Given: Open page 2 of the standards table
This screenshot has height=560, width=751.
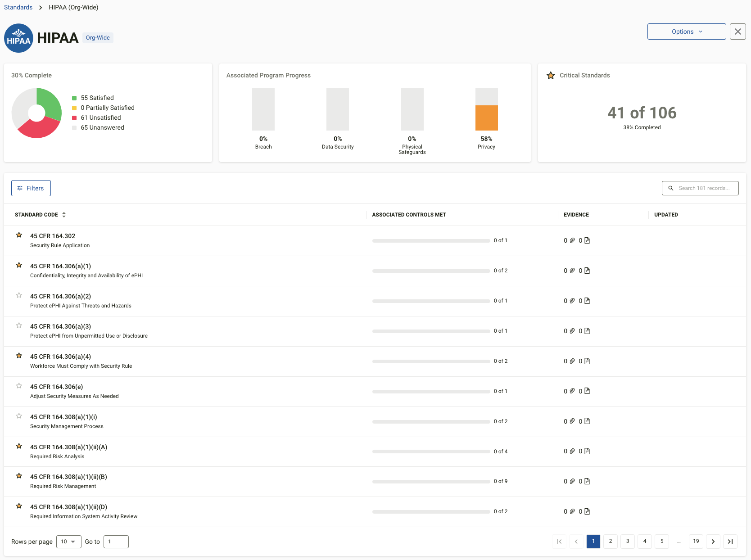Looking at the screenshot, I should click(x=610, y=542).
